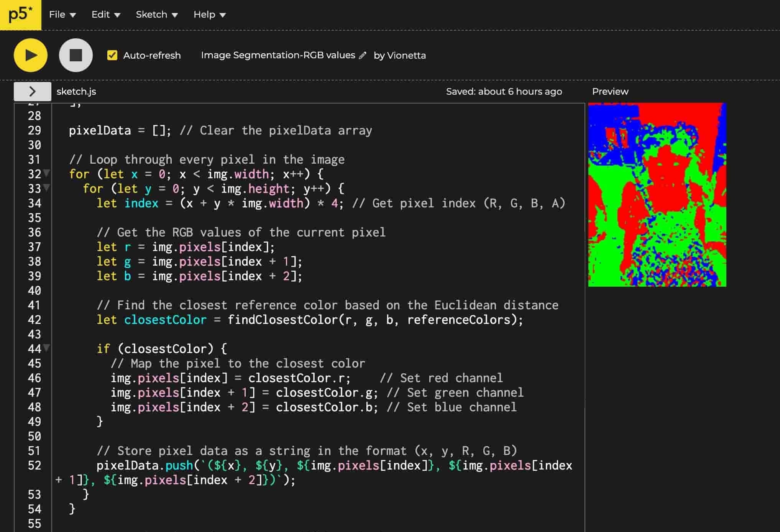Viewport: 780px width, 532px height.
Task: Fold the if block at line 44
Action: (47, 348)
